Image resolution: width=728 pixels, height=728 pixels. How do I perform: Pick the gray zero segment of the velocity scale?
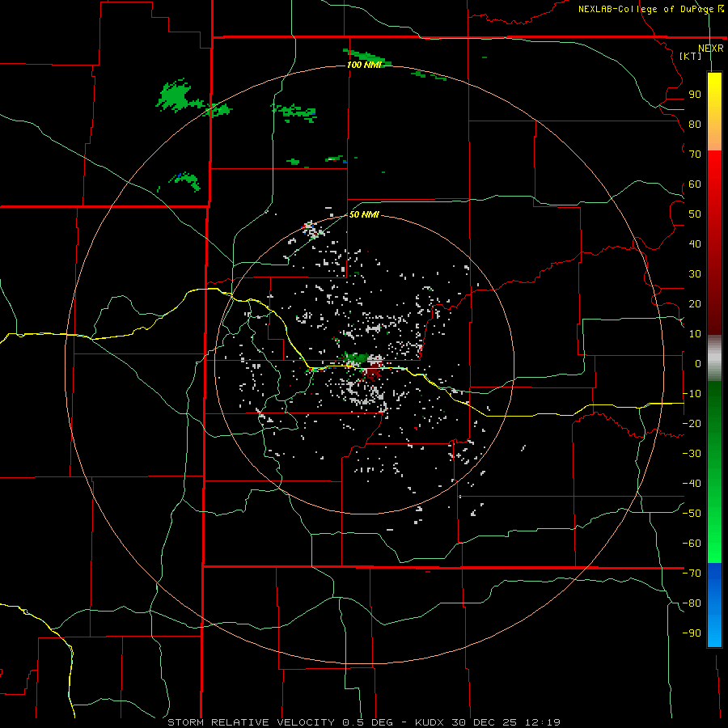tap(714, 358)
